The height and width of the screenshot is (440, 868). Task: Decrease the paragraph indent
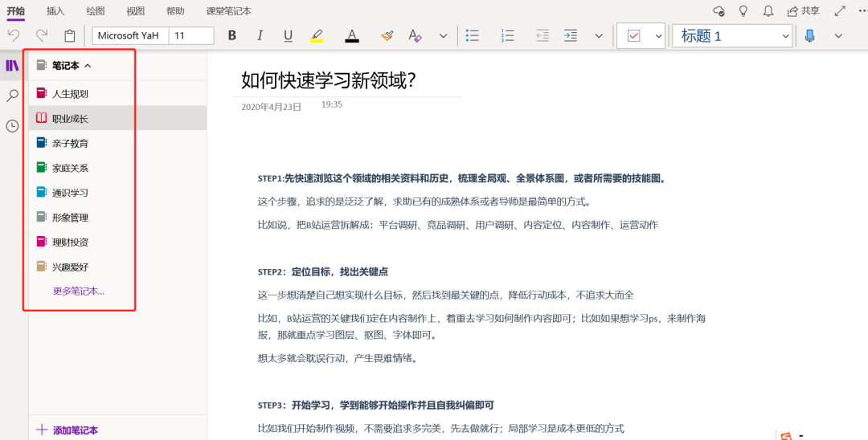tap(542, 36)
